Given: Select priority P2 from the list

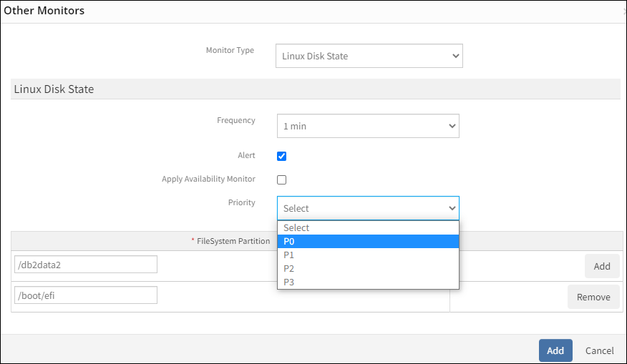Looking at the screenshot, I should click(x=368, y=268).
